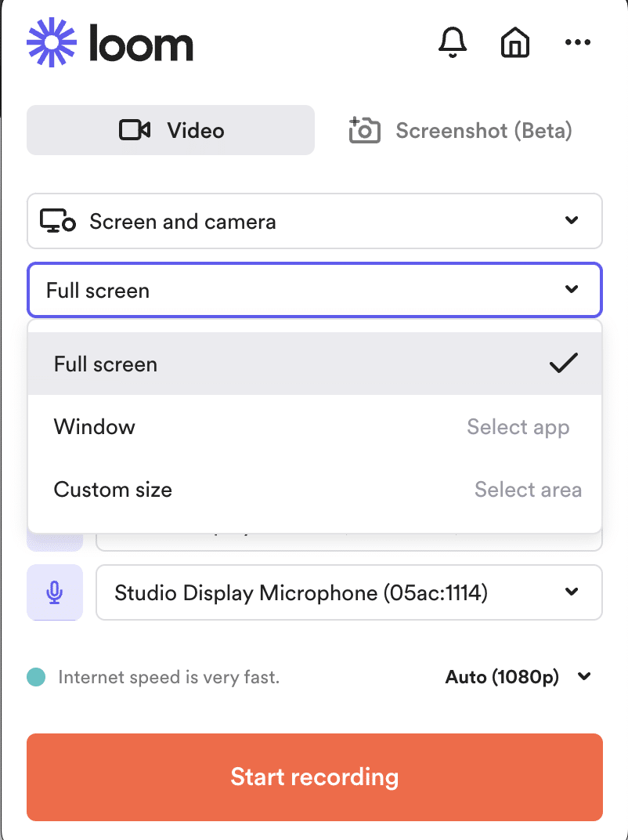The image size is (628, 840).
Task: Switch to Screenshot (Beta) tab
Action: pyautogui.click(x=460, y=130)
